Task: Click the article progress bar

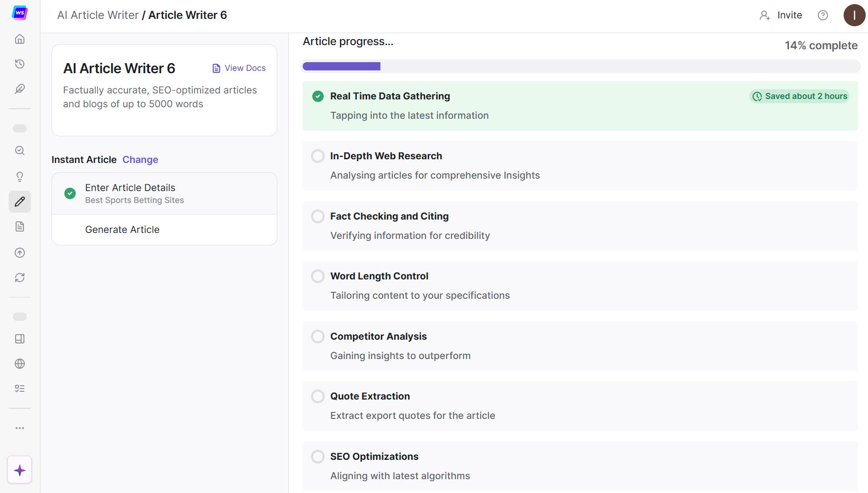Action: (580, 66)
